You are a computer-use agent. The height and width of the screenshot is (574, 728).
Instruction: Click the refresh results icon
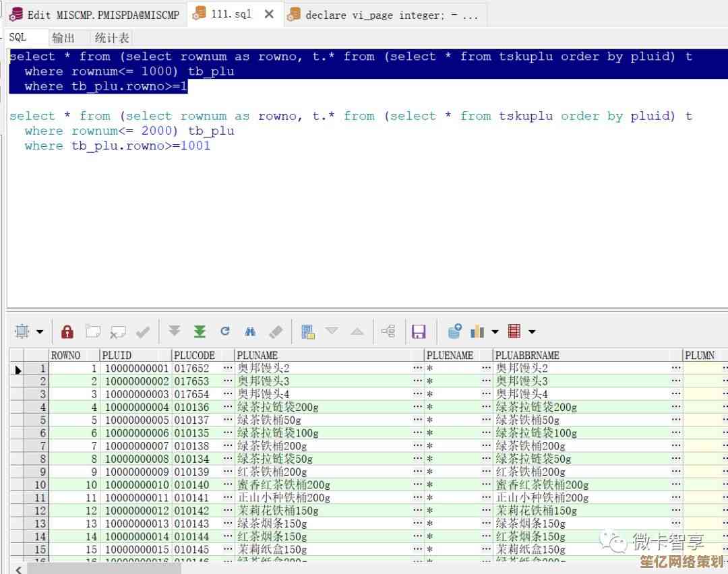coord(225,331)
